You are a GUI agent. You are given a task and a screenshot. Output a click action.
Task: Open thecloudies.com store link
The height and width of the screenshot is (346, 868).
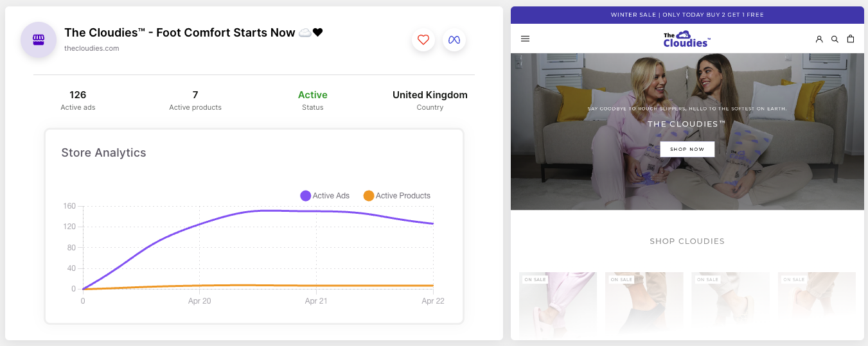[92, 48]
